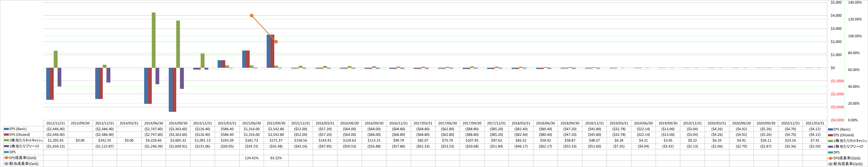Click EPS (Basic) ($3,363.60) cell for 2014/09/30

pos(178,129)
